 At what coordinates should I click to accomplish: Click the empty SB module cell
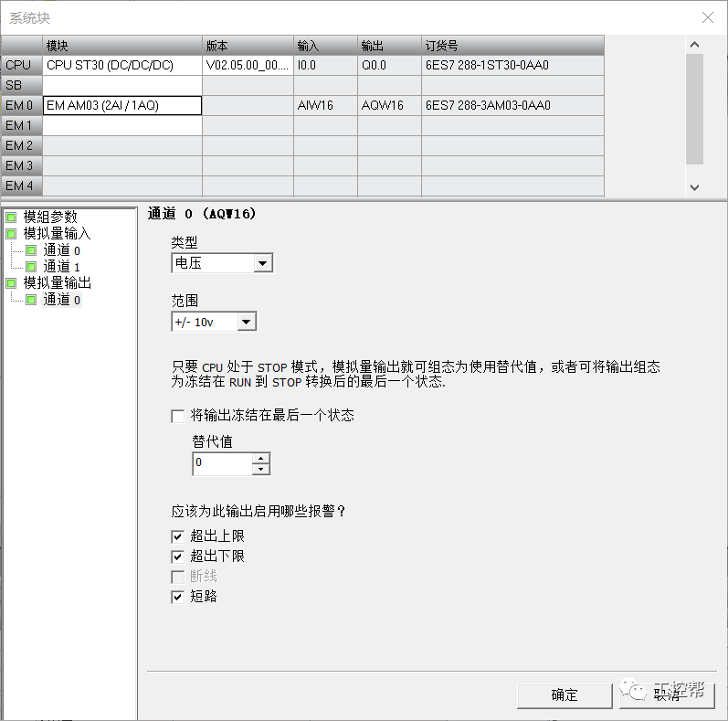click(x=122, y=86)
